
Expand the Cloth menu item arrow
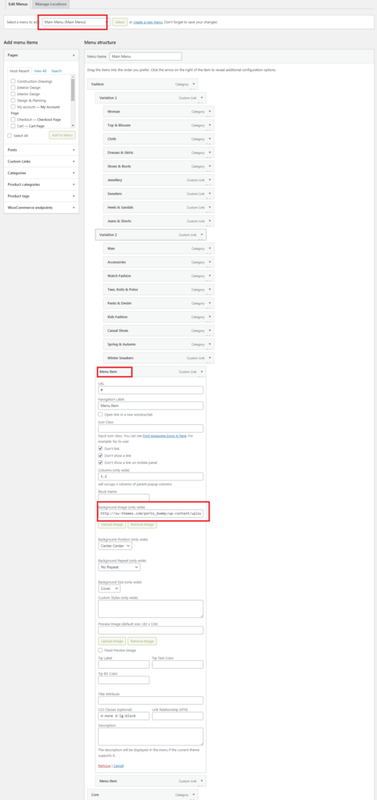coord(210,139)
